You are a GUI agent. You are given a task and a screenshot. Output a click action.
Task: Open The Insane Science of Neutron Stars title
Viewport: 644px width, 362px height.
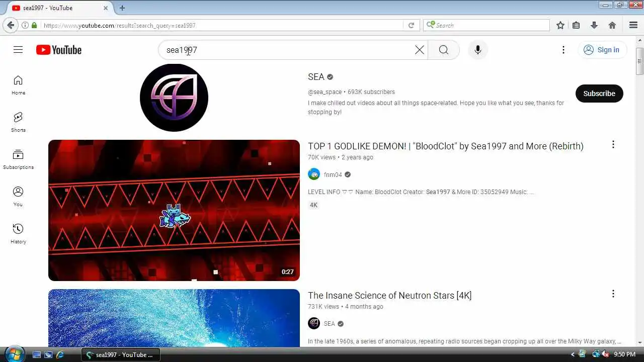(390, 296)
